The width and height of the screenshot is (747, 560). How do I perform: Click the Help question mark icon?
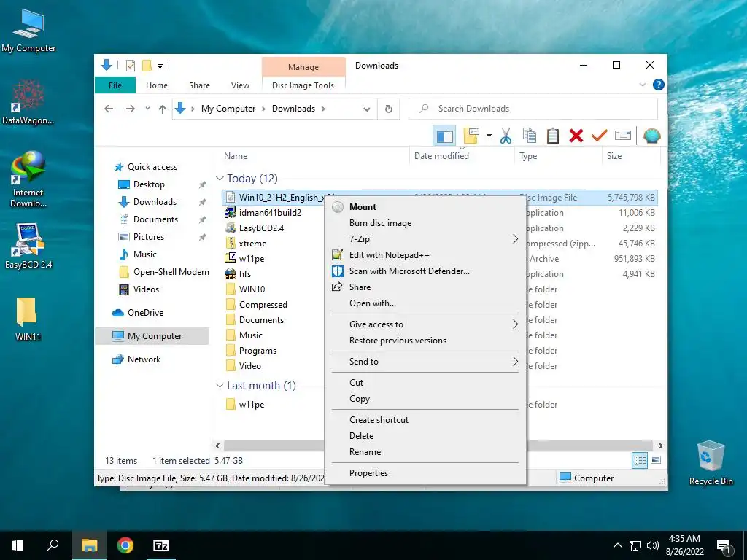(659, 85)
